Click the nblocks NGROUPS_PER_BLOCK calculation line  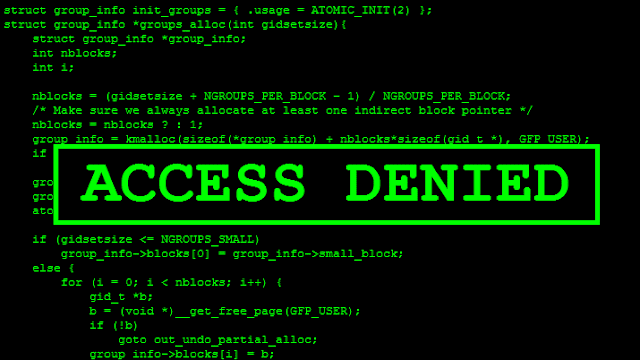pos(271,96)
